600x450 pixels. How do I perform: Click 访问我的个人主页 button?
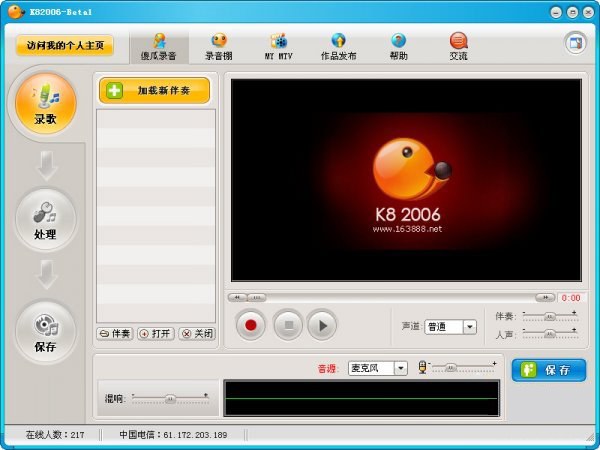click(x=65, y=46)
